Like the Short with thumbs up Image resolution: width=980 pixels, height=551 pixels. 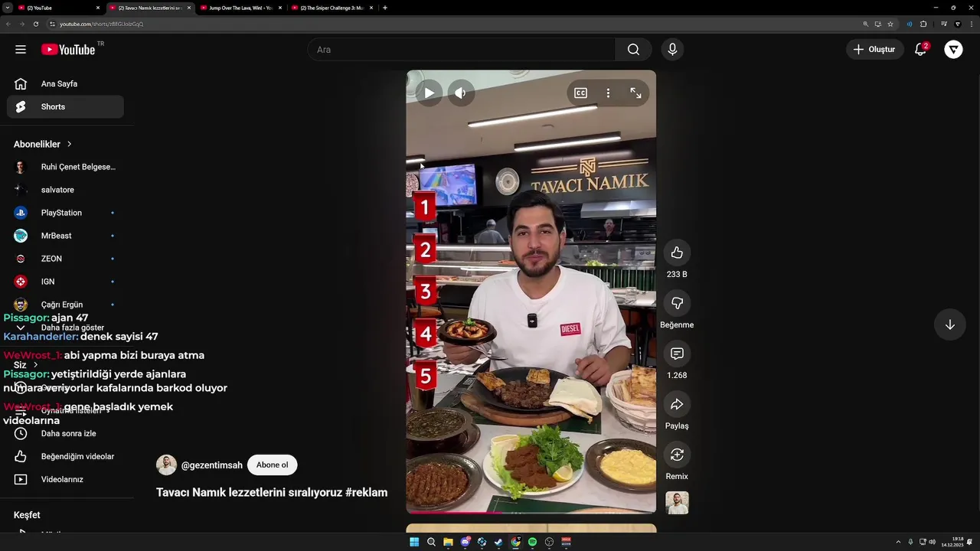point(677,253)
